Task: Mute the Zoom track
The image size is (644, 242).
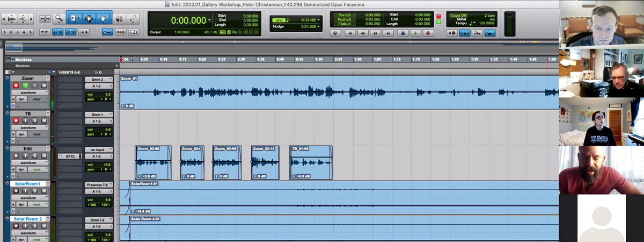Action: point(44,86)
